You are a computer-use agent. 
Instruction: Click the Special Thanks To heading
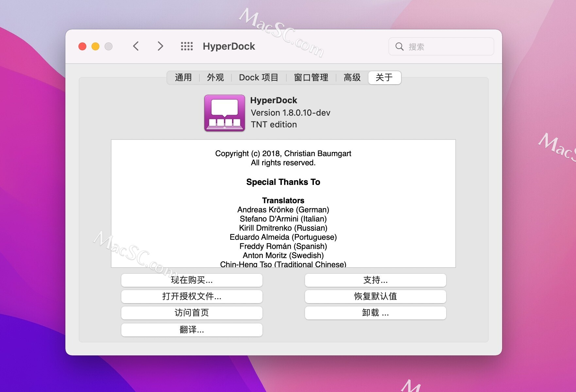[283, 182]
